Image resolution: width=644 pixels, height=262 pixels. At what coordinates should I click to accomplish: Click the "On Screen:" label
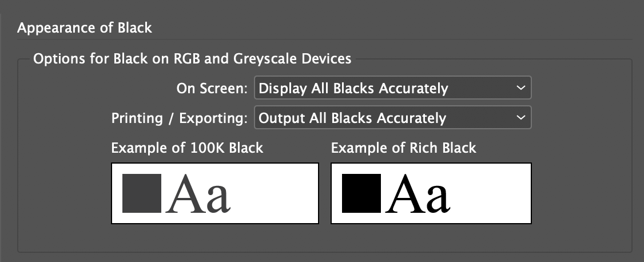212,89
